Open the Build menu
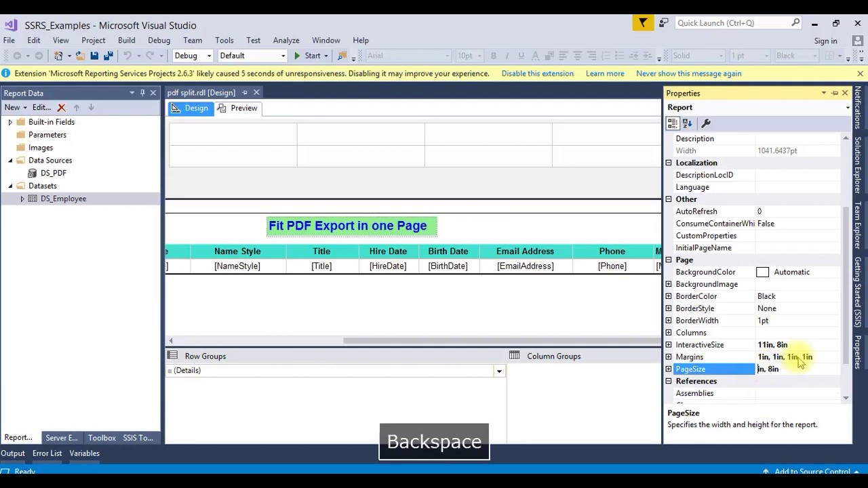Screen dimensions: 868x488 pyautogui.click(x=126, y=41)
